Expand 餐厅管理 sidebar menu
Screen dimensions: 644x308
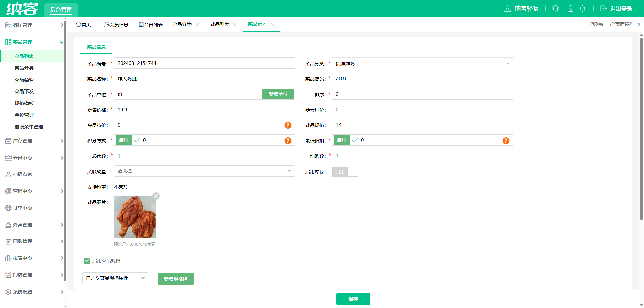click(x=62, y=25)
